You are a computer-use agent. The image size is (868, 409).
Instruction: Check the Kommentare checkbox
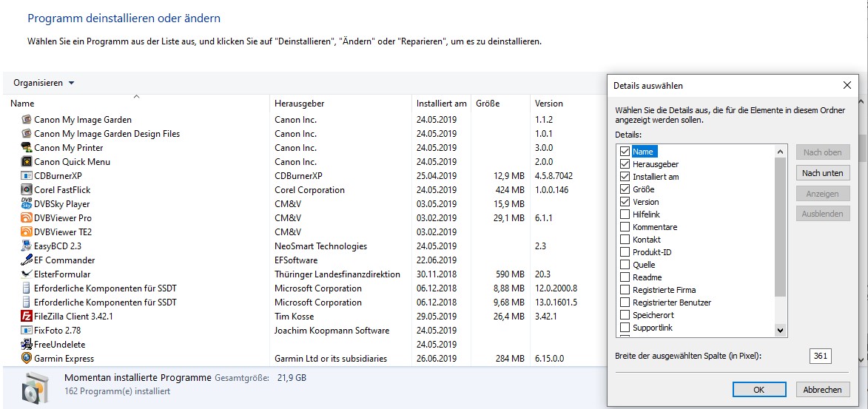click(625, 227)
